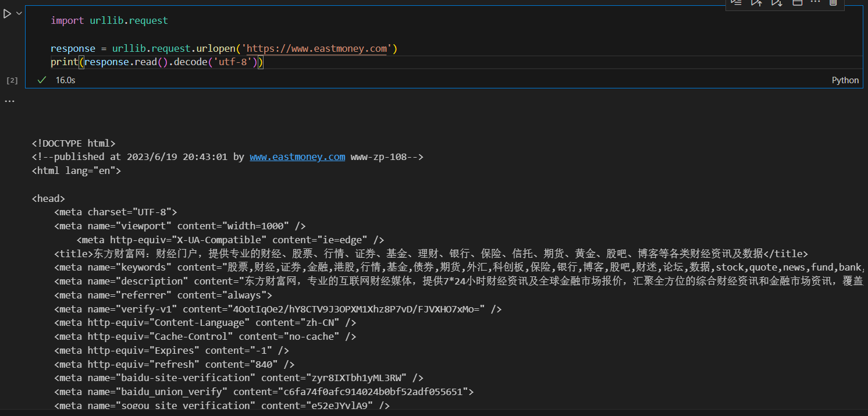Open more cell actions ellipsis in toolbar
Image resolution: width=868 pixels, height=416 pixels.
tap(815, 2)
